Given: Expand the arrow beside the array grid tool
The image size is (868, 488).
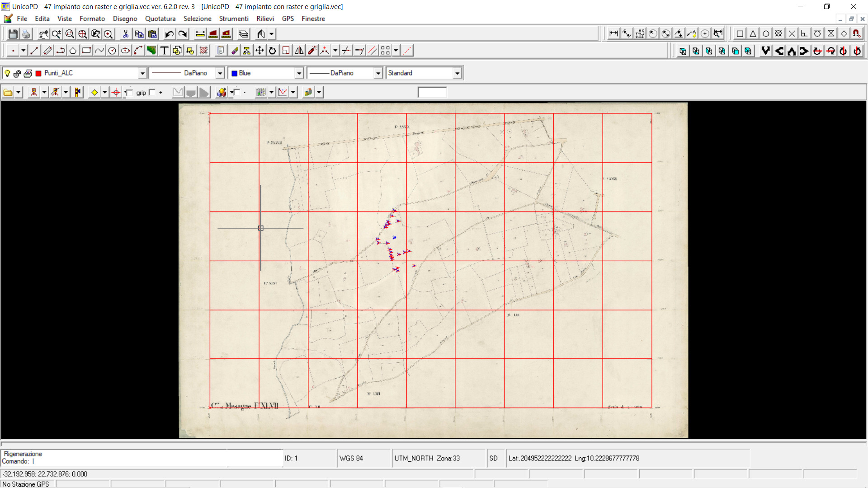Looking at the screenshot, I should point(396,51).
